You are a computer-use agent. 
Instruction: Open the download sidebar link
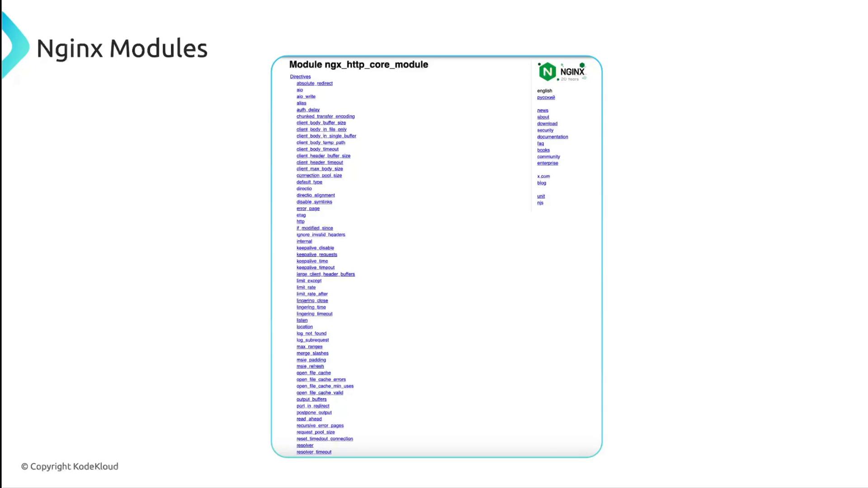pos(547,124)
